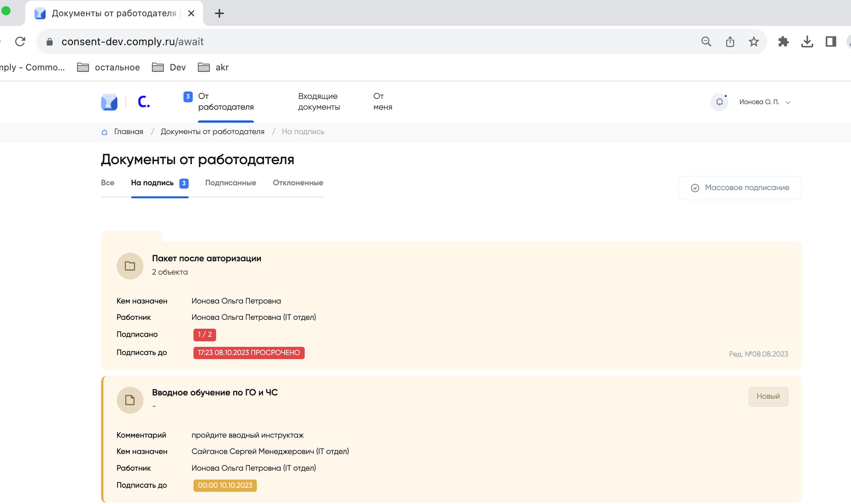Screen dimensions: 851x504
Task: Open the остальное bookmarks folder
Action: tap(109, 67)
